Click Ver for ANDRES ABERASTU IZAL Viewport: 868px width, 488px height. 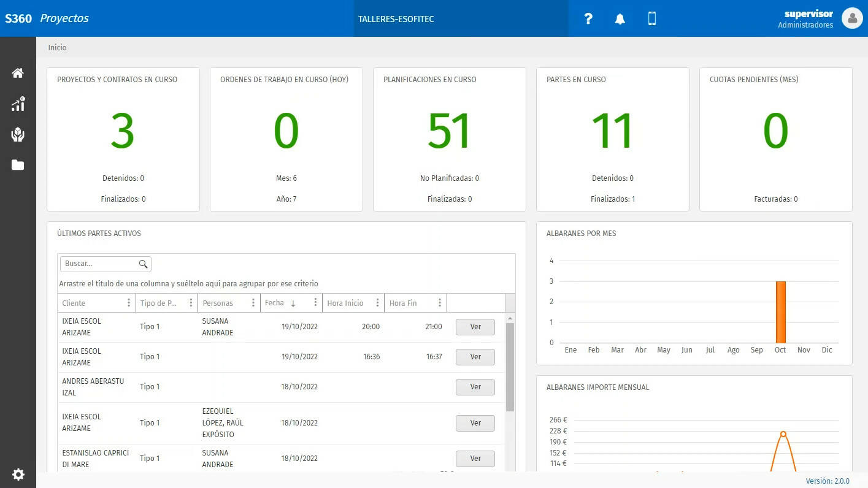(x=475, y=387)
